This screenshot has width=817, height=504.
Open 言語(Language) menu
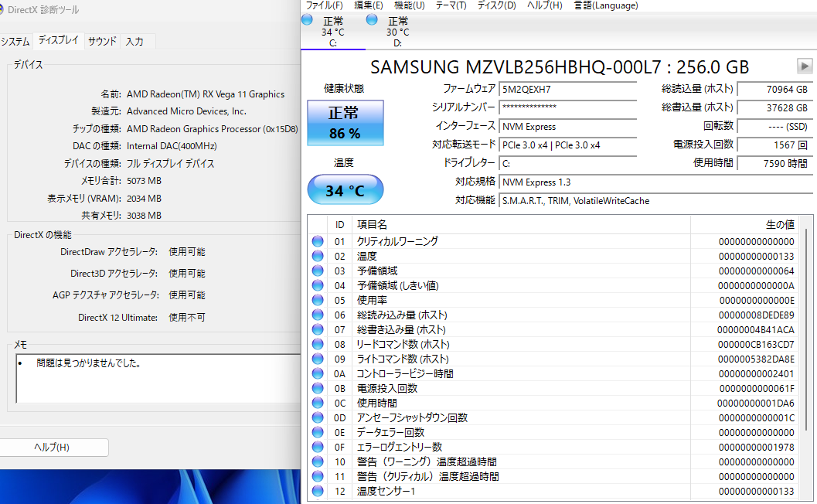pos(606,5)
